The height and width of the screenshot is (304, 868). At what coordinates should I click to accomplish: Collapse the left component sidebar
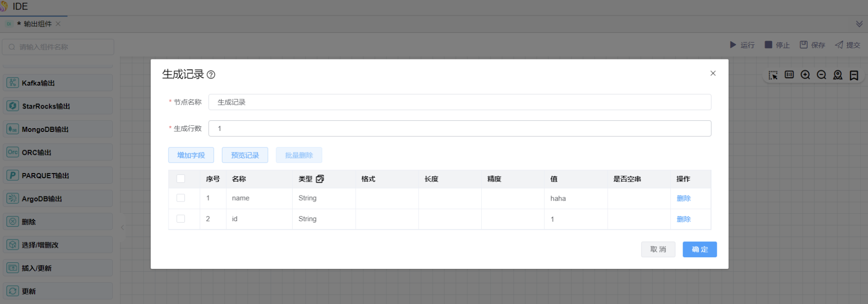point(122,228)
